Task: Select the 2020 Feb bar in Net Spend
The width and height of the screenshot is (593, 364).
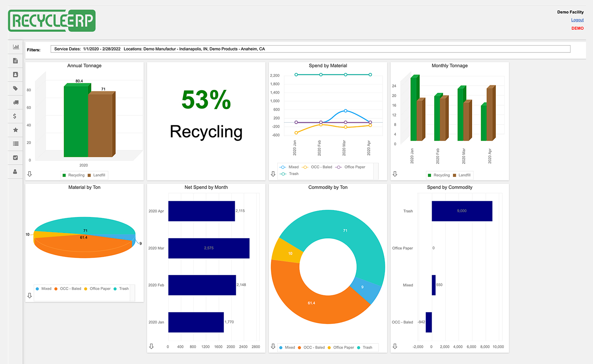Action: click(x=202, y=285)
